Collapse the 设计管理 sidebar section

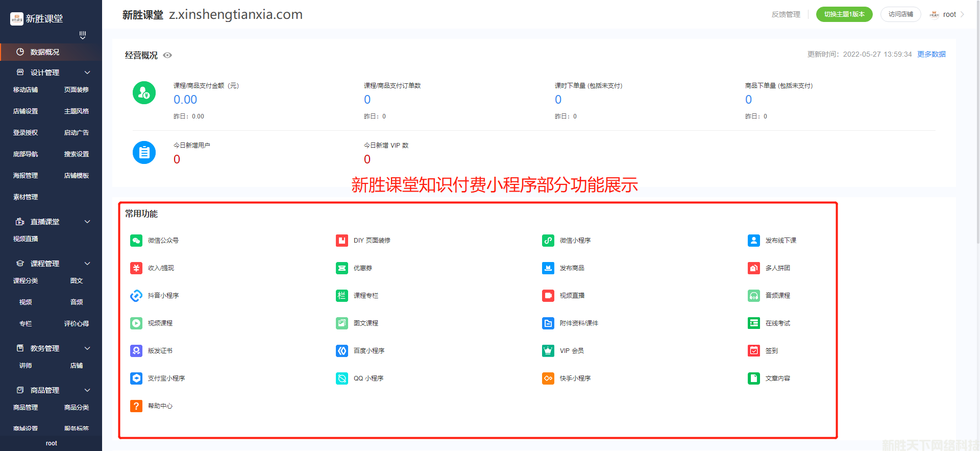87,73
